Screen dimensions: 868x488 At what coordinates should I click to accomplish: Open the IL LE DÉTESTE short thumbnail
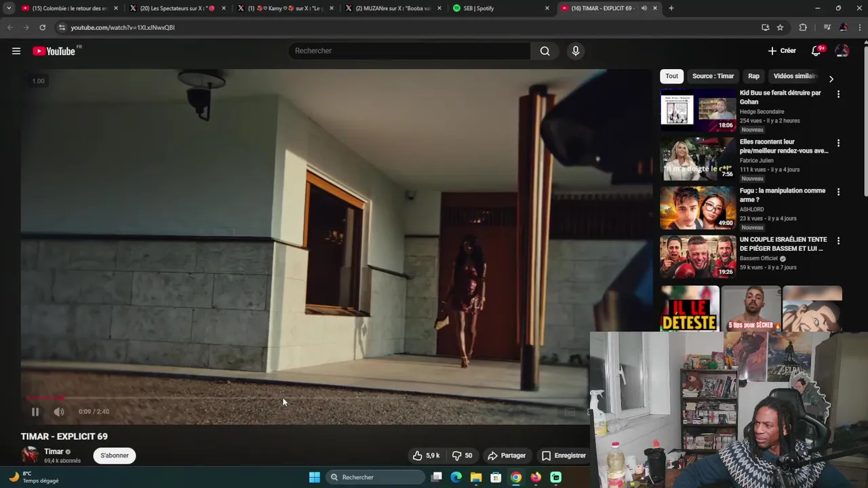690,308
